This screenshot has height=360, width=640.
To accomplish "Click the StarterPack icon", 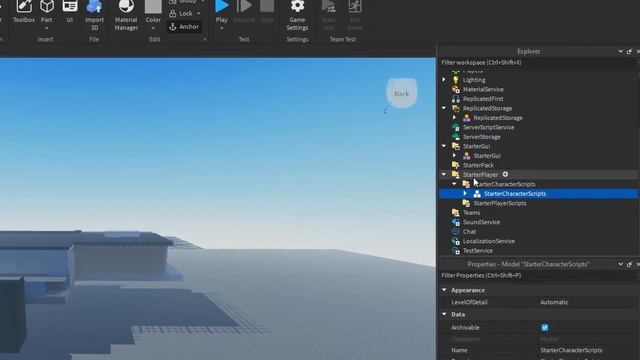I will (456, 165).
